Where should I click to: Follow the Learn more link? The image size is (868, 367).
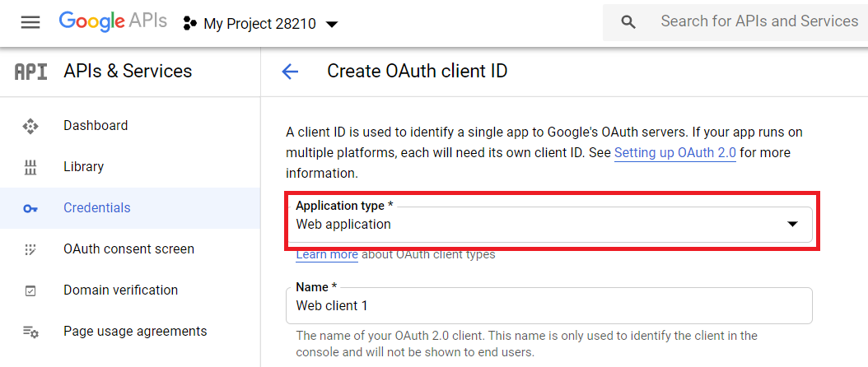coord(327,255)
